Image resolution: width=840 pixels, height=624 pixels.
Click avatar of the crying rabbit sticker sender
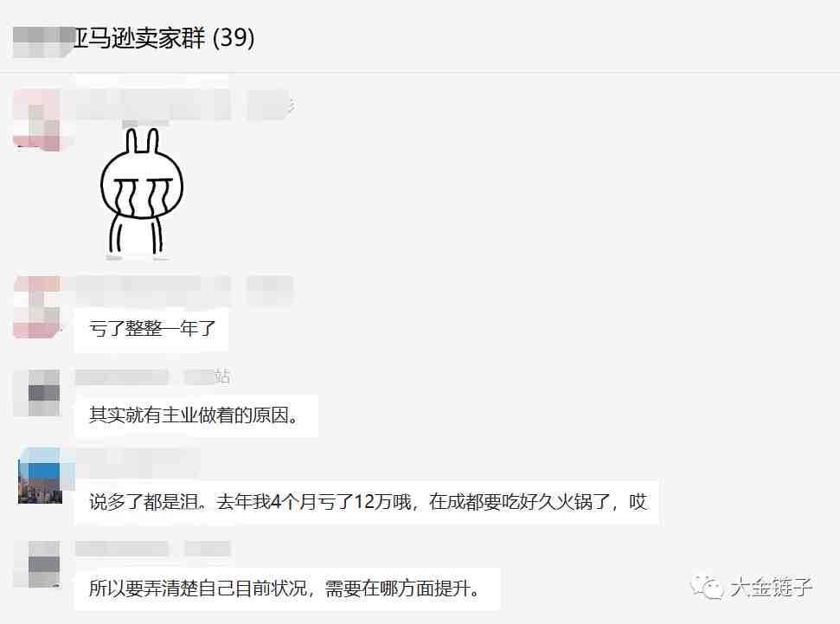(x=37, y=120)
